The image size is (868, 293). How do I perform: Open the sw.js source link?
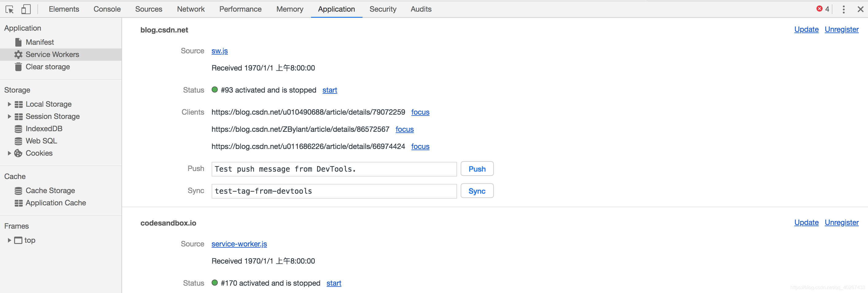click(x=220, y=51)
